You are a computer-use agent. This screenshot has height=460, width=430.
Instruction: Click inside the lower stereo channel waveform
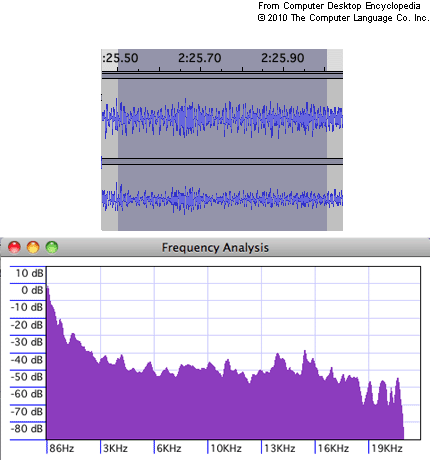point(222,198)
